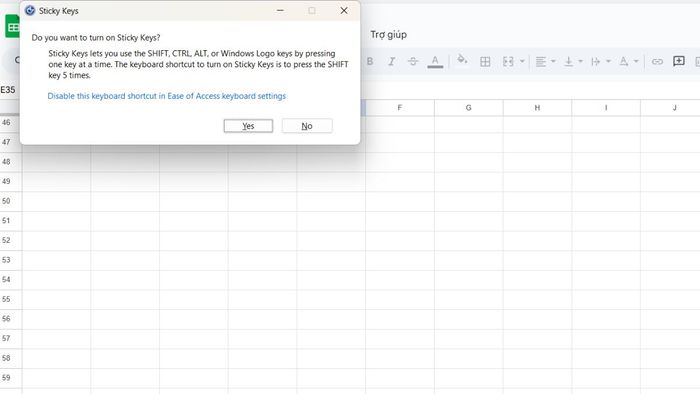Click cell G50 in the spreadsheet
700x394 pixels.
tap(469, 201)
